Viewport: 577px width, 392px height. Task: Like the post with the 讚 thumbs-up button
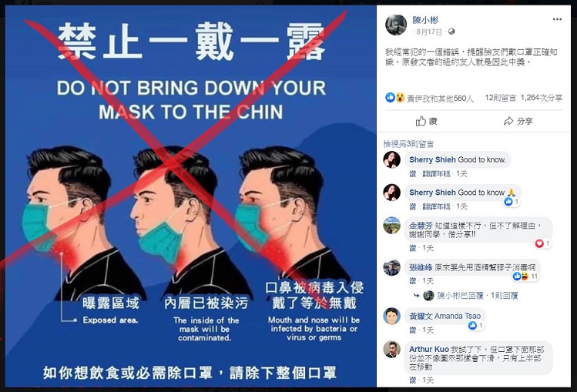(x=426, y=121)
